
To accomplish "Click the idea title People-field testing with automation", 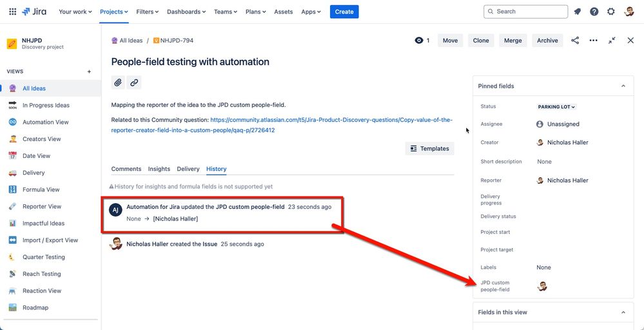I will pos(190,62).
